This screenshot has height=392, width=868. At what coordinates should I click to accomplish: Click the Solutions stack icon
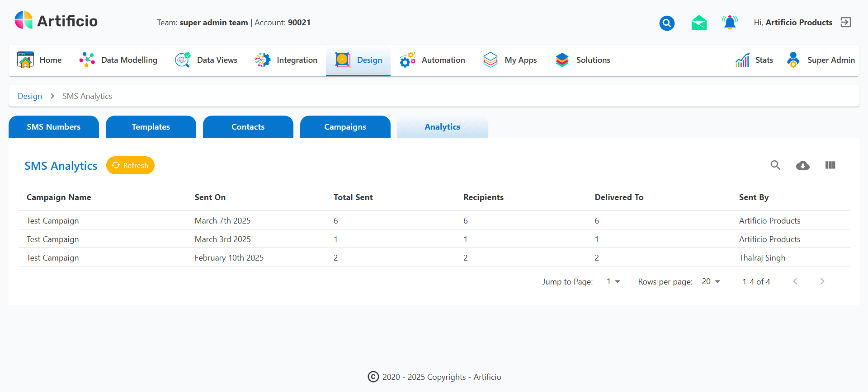coord(562,60)
